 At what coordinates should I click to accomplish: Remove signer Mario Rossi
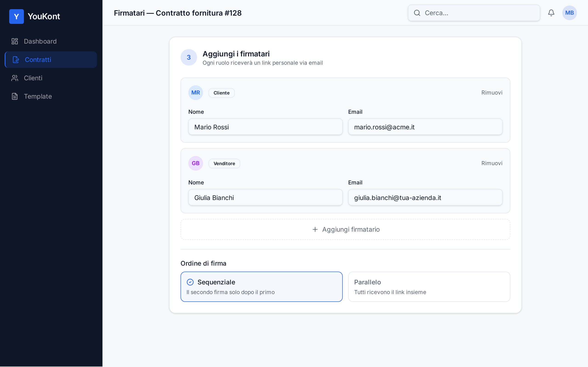pyautogui.click(x=492, y=93)
